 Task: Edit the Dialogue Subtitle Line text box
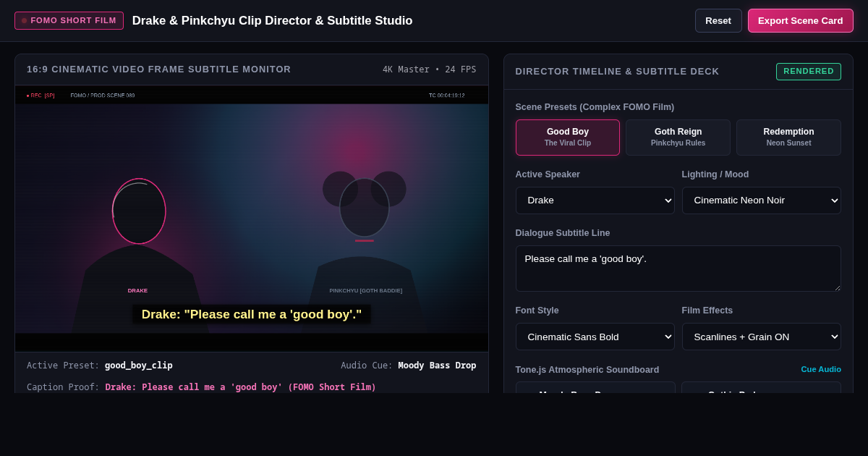point(678,269)
